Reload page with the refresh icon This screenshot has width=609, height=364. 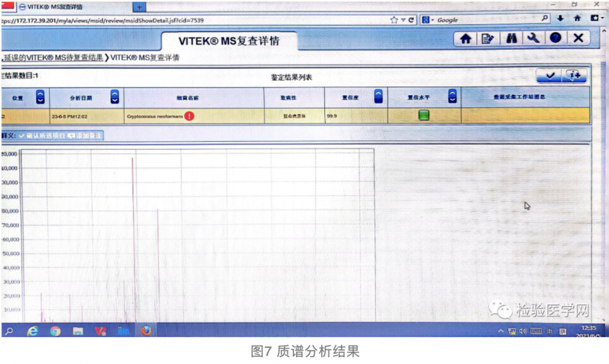[411, 20]
